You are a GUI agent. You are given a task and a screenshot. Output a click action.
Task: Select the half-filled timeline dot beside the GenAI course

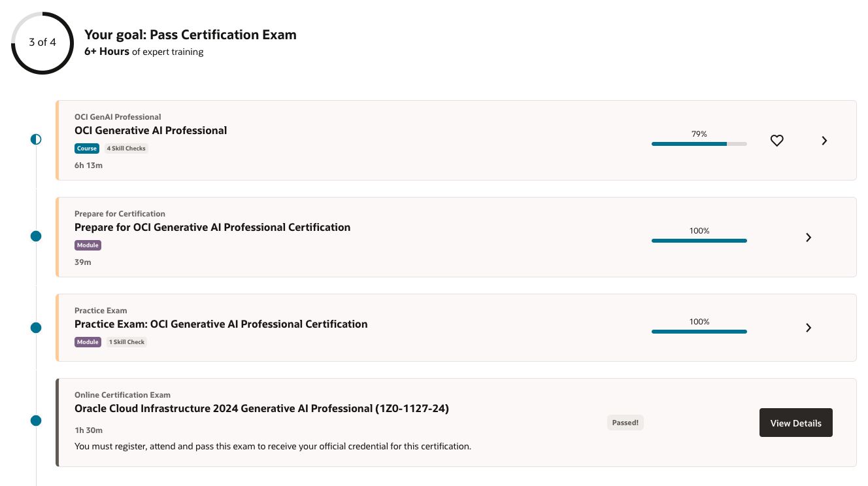tap(36, 139)
